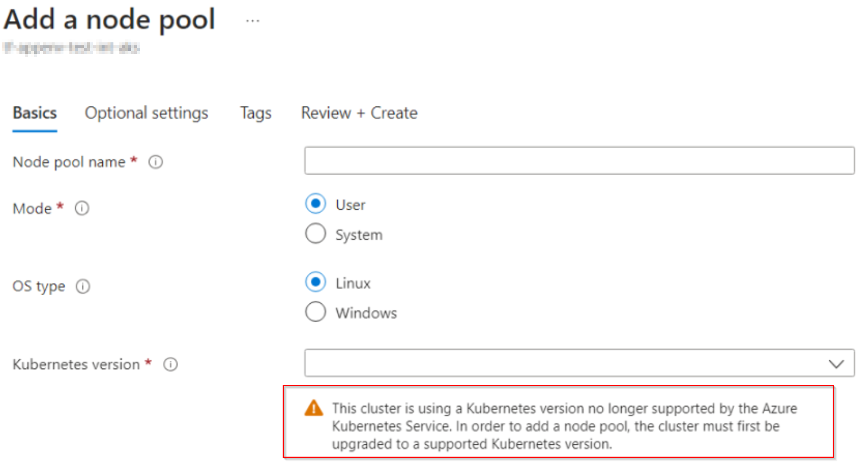Open the Tags tab
The image size is (868, 469).
[x=255, y=113]
